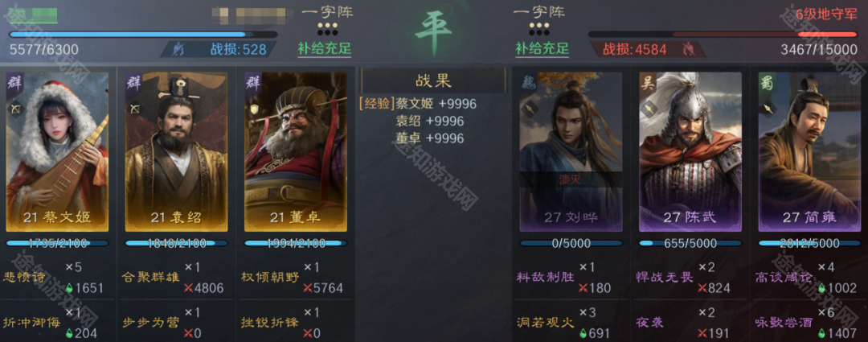Click the shield troop icon on 董卓 card
Image resolution: width=868 pixels, height=342 pixels.
click(253, 109)
